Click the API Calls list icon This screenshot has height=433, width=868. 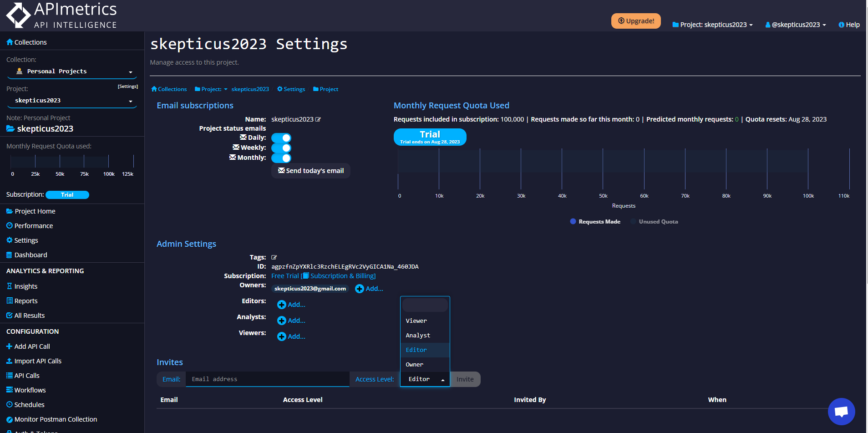coord(10,375)
